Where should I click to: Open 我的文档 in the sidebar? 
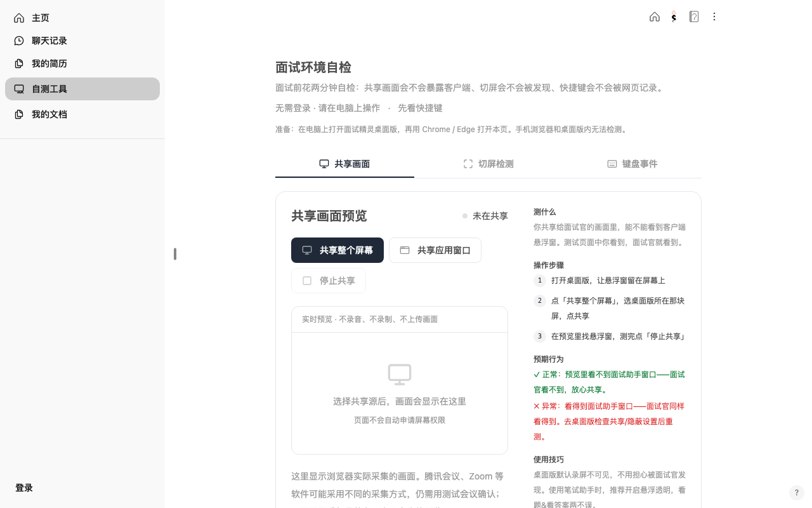[x=82, y=114]
